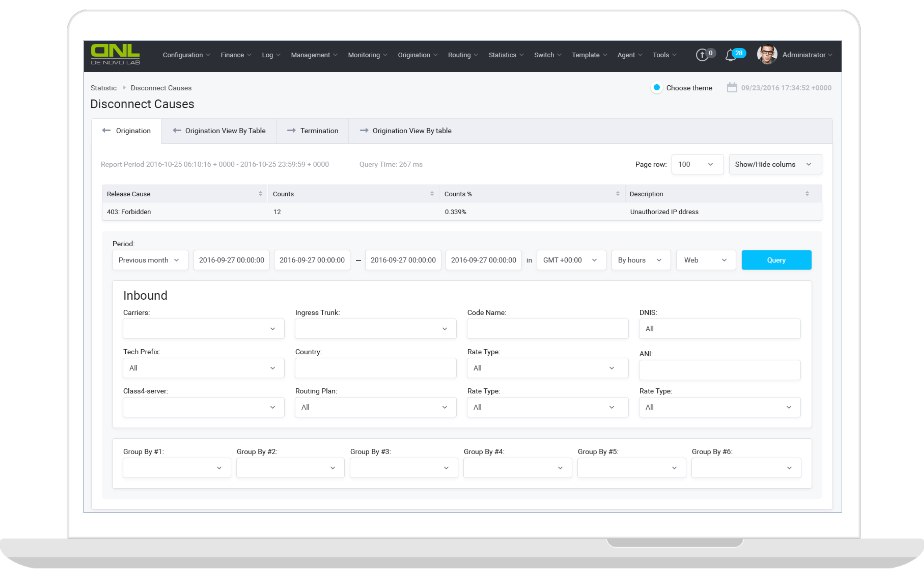
Task: Click the first end date field after dash
Action: [403, 260]
